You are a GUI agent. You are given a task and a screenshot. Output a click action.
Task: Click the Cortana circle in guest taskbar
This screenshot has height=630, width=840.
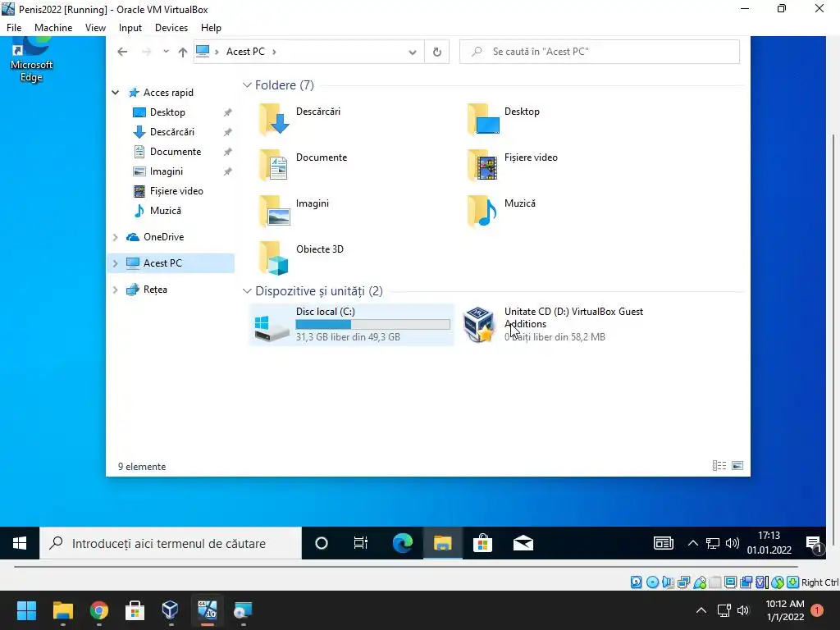[x=322, y=543]
